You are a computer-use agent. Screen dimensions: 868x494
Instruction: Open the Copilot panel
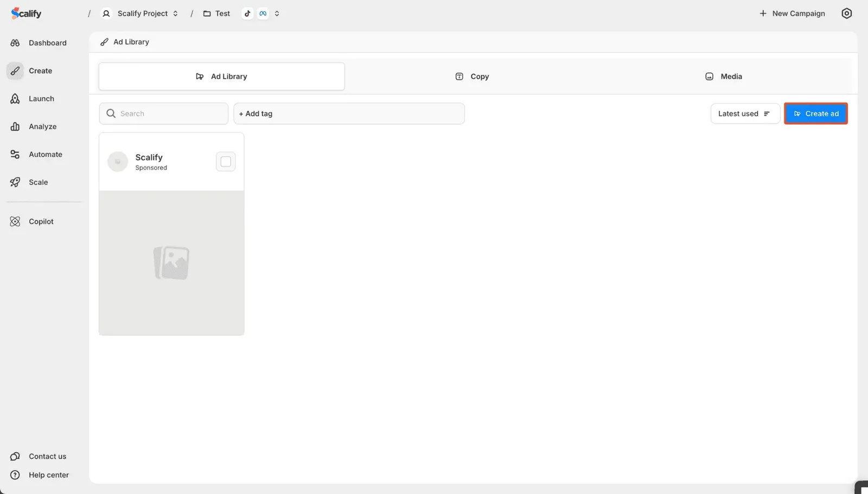pyautogui.click(x=41, y=221)
